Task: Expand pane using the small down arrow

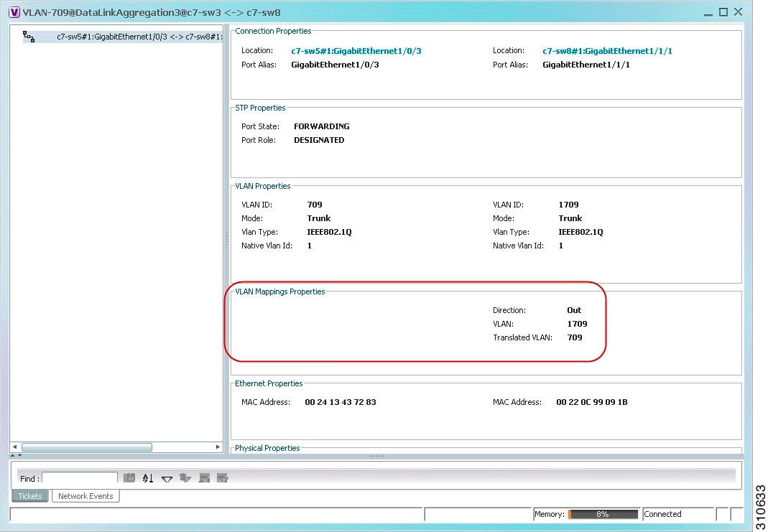Action: point(19,456)
